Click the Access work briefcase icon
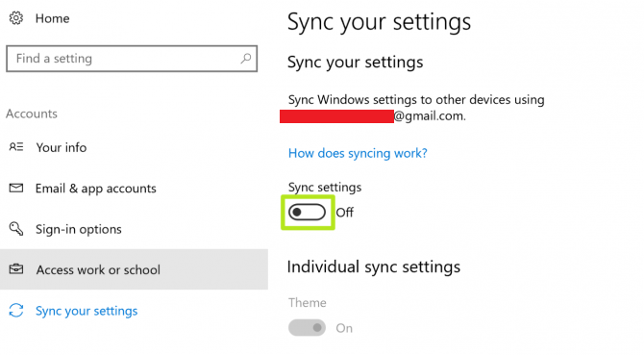The height and width of the screenshot is (355, 644). point(16,269)
